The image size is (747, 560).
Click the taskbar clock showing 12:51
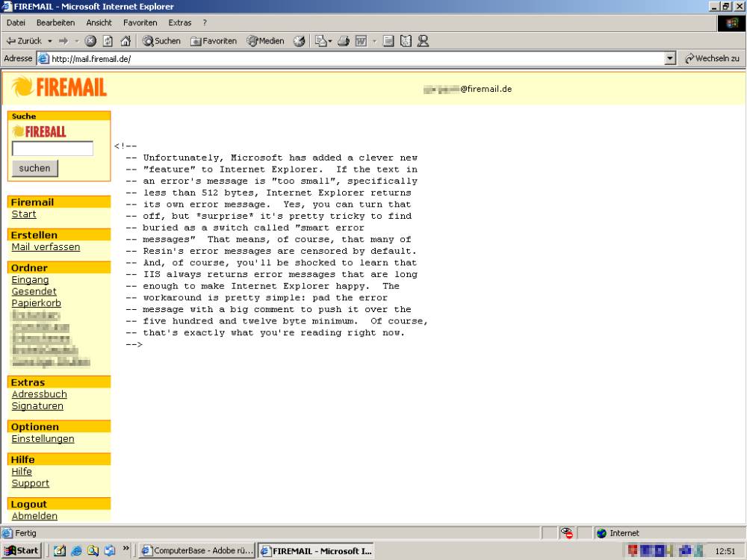tap(725, 551)
